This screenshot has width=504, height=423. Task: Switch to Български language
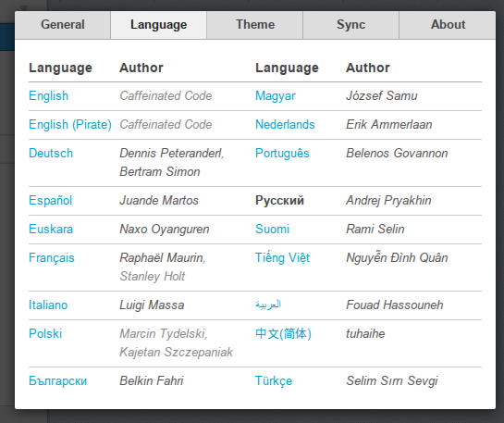[58, 380]
